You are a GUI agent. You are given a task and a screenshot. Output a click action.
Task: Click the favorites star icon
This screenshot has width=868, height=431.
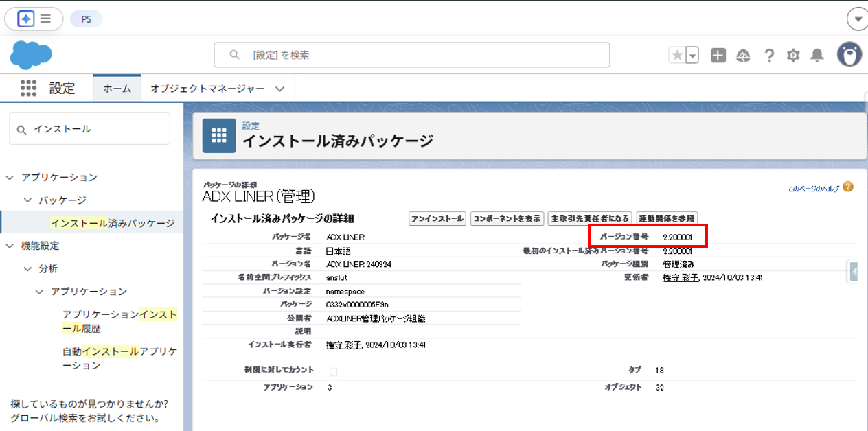[x=677, y=56]
